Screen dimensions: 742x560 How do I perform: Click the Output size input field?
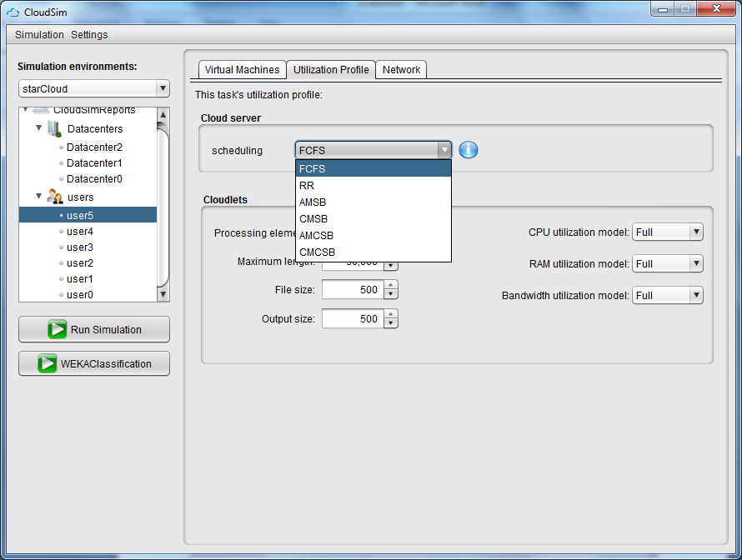[x=353, y=318]
